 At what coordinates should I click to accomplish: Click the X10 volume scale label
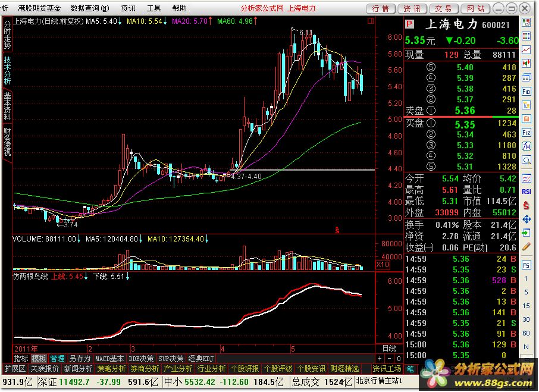tap(383, 265)
